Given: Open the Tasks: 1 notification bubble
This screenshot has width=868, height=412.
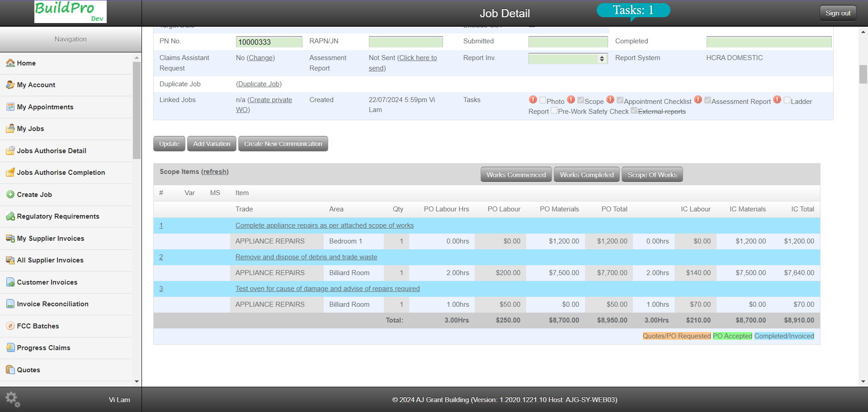Looking at the screenshot, I should (633, 10).
